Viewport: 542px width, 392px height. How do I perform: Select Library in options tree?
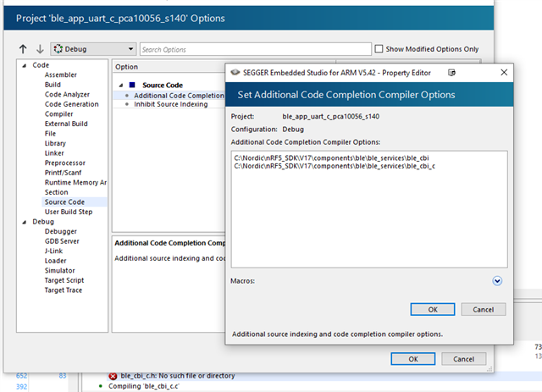pyautogui.click(x=55, y=143)
